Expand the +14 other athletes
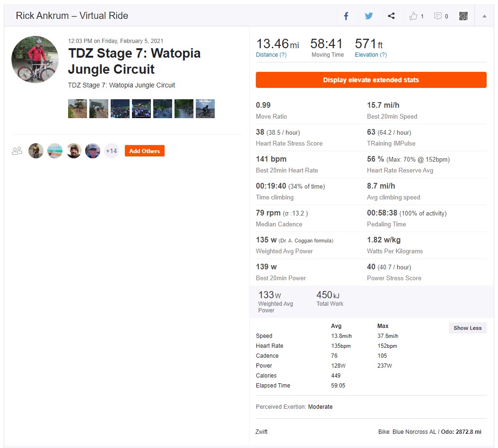Viewport: 498px width, 448px height. point(112,151)
